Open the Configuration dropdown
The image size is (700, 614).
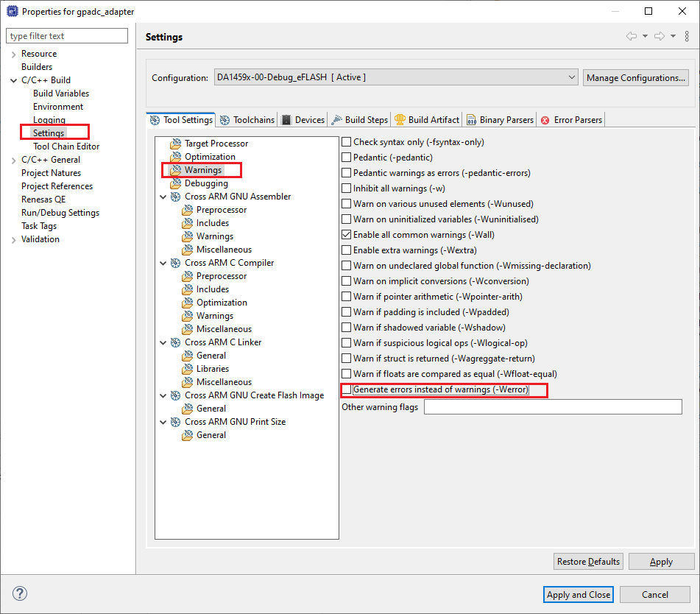pyautogui.click(x=396, y=77)
